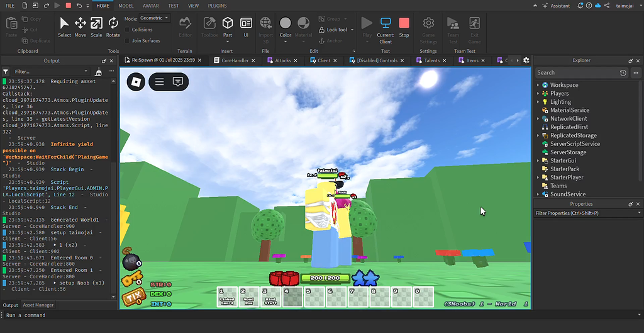Click the 200|200 health bar
644x333 pixels.
pos(325,278)
